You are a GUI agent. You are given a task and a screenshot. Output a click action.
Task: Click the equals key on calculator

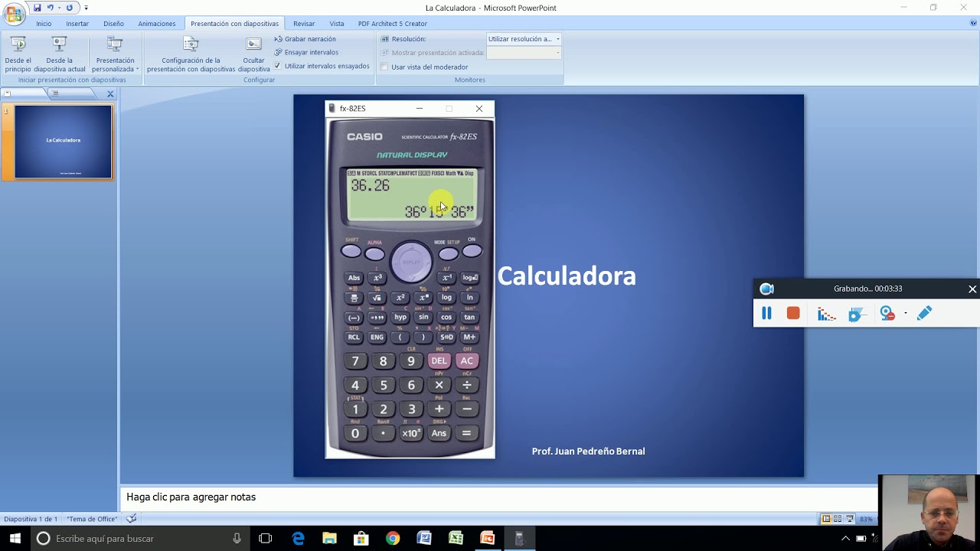(x=467, y=433)
